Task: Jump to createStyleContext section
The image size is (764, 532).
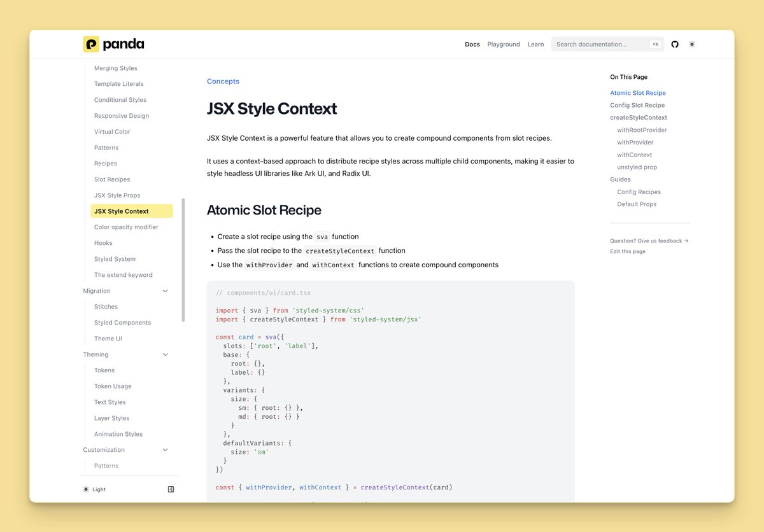Action: (639, 118)
